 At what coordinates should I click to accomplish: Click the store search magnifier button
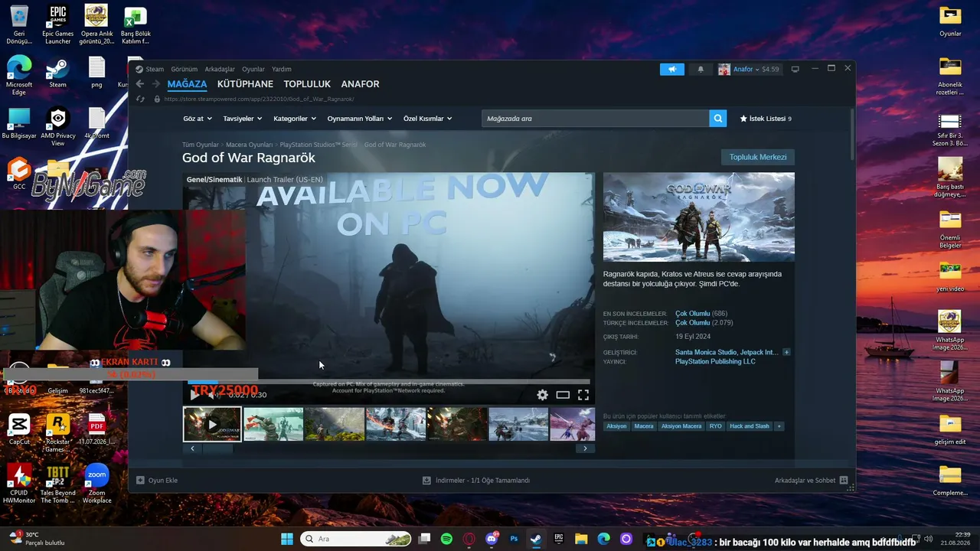pos(717,119)
